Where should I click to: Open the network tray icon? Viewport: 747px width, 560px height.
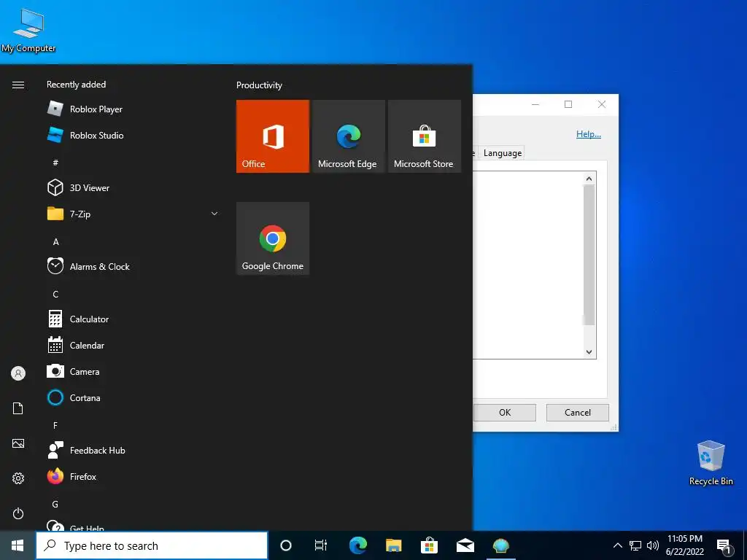tap(635, 545)
